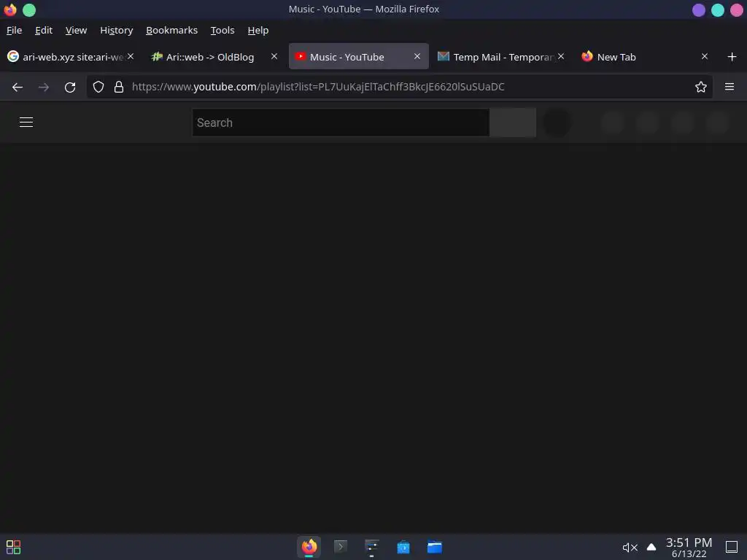Click the green circle titlebar button
The width and height of the screenshot is (747, 560).
(29, 10)
